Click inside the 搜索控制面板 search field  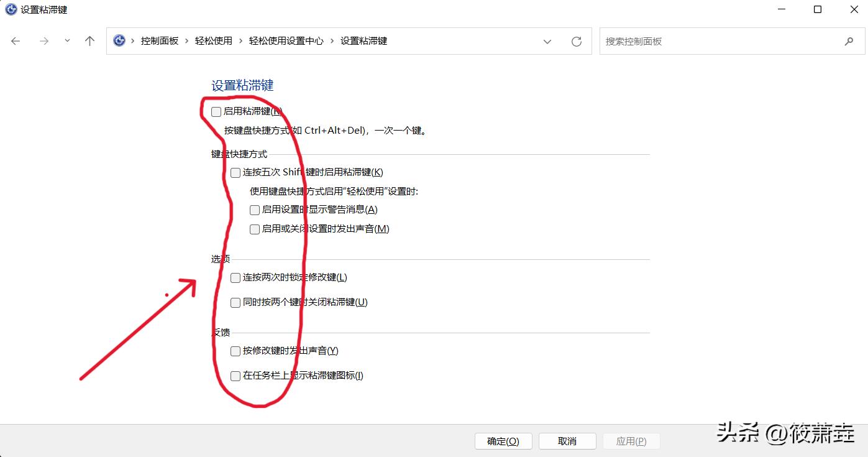click(683, 41)
